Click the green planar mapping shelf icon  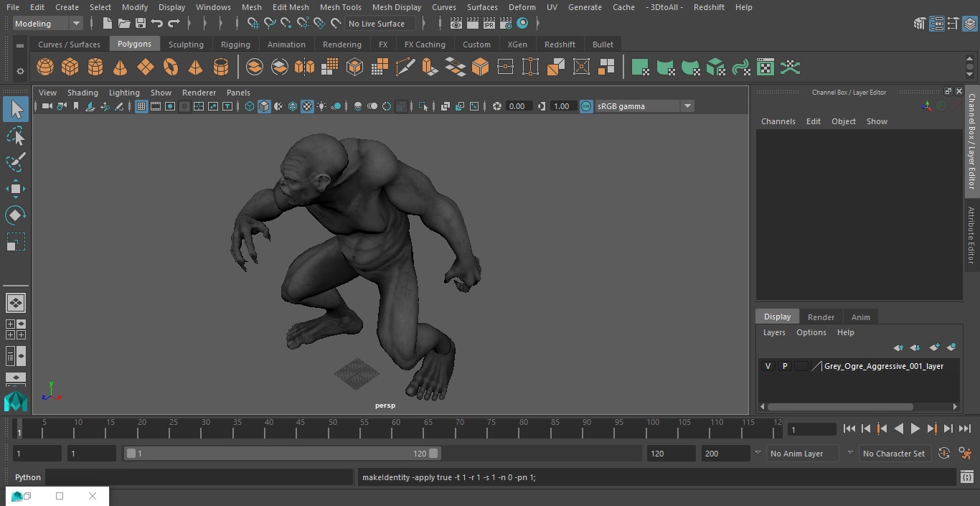point(640,67)
